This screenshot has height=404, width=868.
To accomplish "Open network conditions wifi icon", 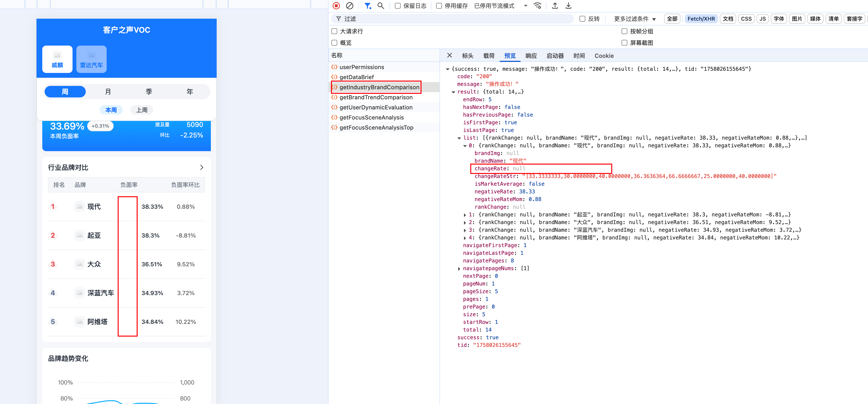I will click(538, 6).
